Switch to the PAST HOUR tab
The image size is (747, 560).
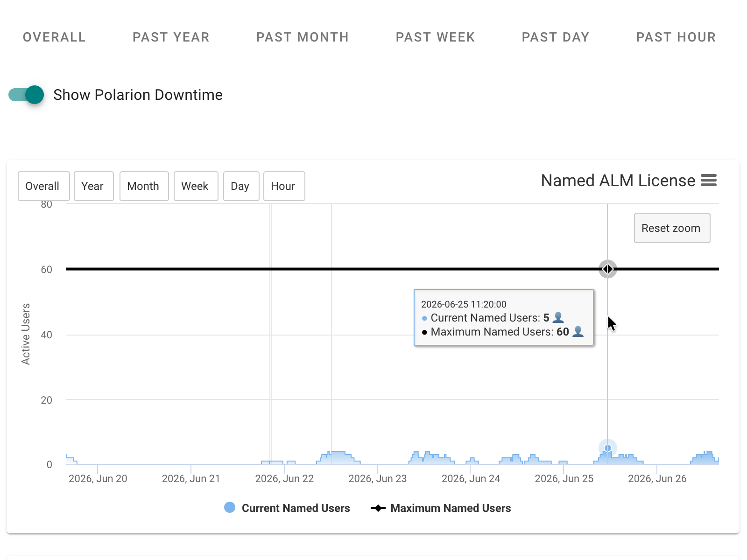[x=676, y=37]
